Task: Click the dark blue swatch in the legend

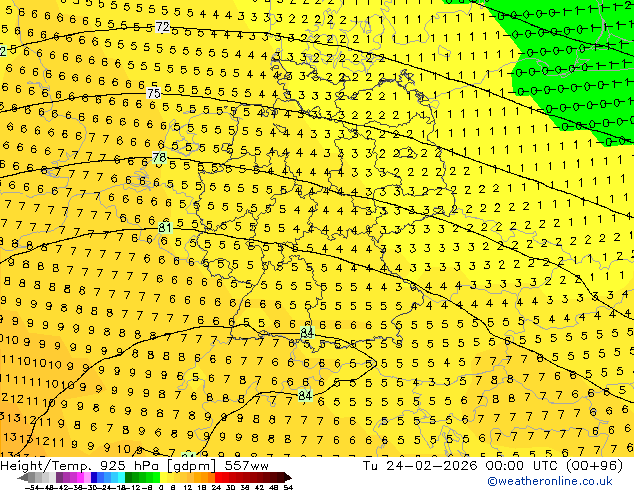Action: 94,478
